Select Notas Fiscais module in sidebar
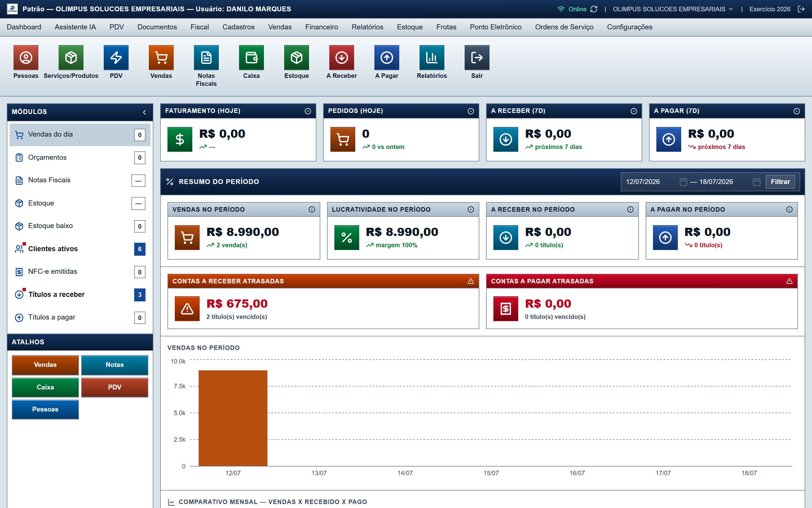This screenshot has width=812, height=508. 80,180
